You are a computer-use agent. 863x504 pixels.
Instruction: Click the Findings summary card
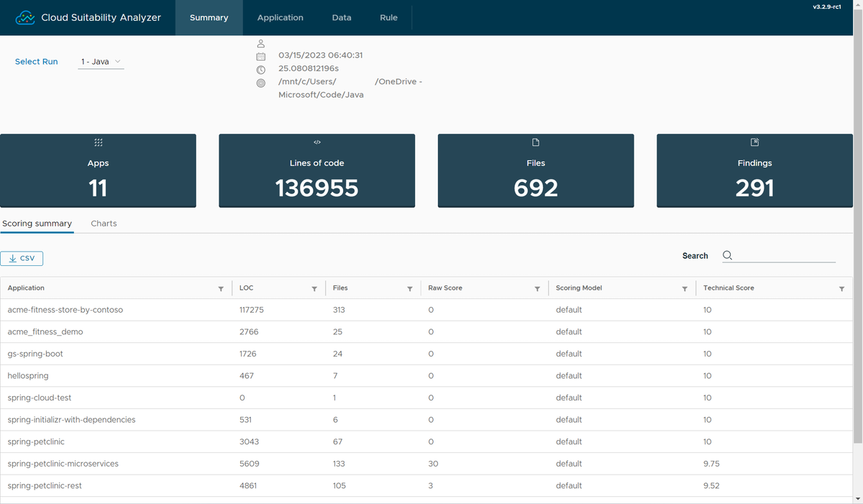pos(754,171)
